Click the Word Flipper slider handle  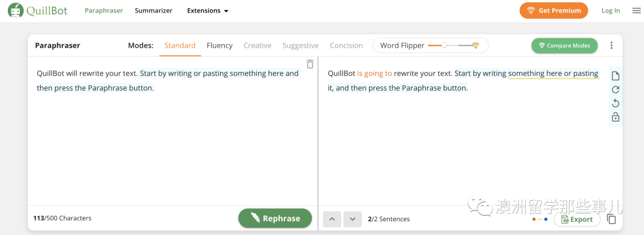[x=444, y=45]
